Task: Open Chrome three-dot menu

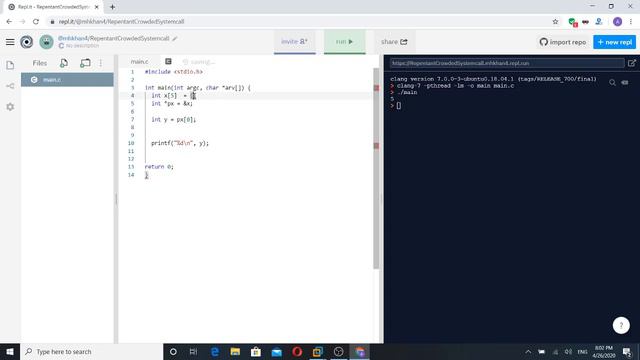Action: 631,22
